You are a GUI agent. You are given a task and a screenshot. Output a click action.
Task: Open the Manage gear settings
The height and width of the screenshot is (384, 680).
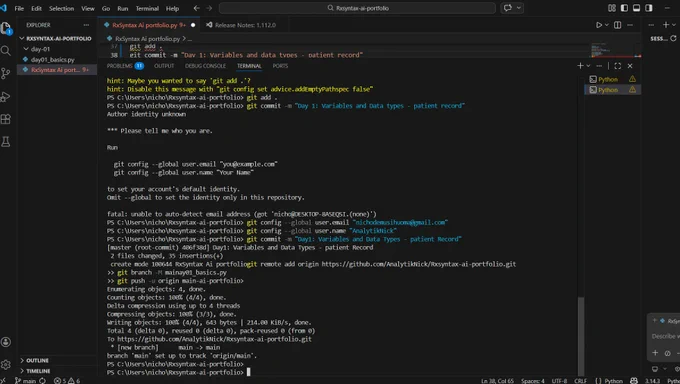pyautogui.click(x=6, y=364)
